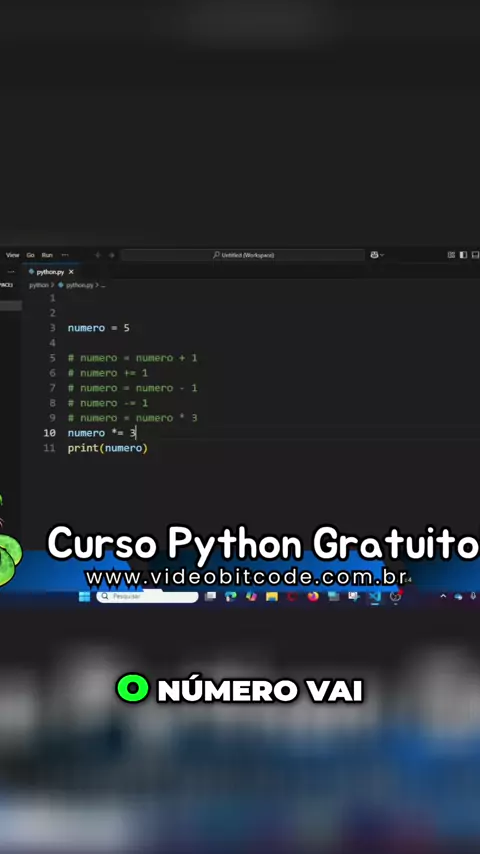The image size is (480, 854).
Task: Launch Firefox from the taskbar
Action: (313, 597)
